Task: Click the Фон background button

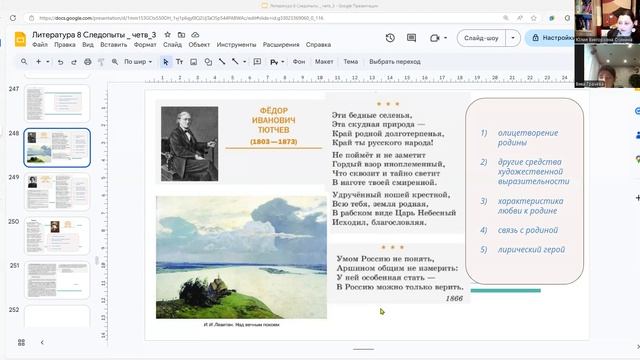Action: coord(299,62)
